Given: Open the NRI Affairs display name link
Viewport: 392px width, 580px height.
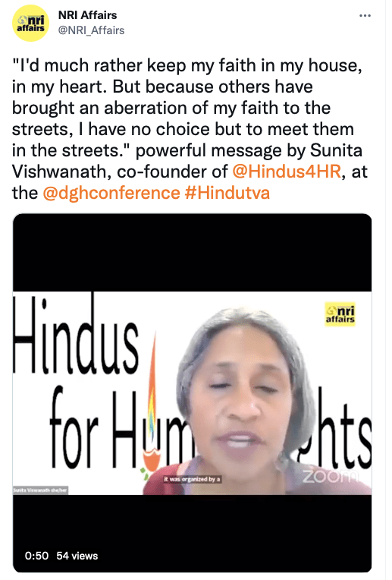Looking at the screenshot, I should coord(87,15).
